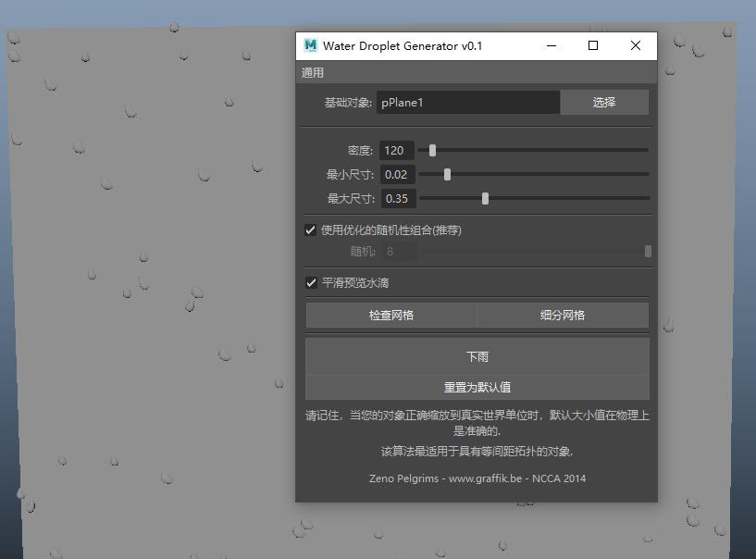Screen dimensions: 756x559
Task: Focus the 最大尺寸 value field showing 0.35
Action: (398, 198)
